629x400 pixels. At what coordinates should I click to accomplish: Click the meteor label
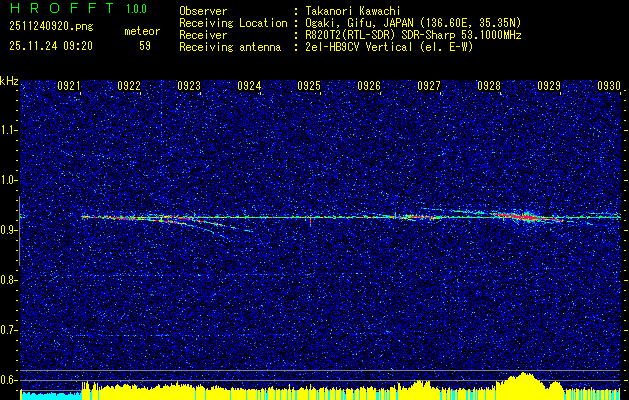click(142, 31)
